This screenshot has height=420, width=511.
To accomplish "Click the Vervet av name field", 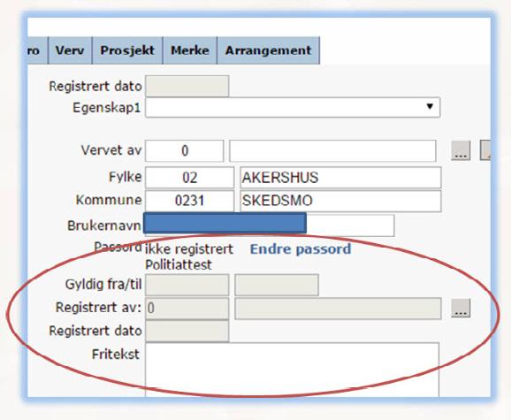I will [332, 151].
